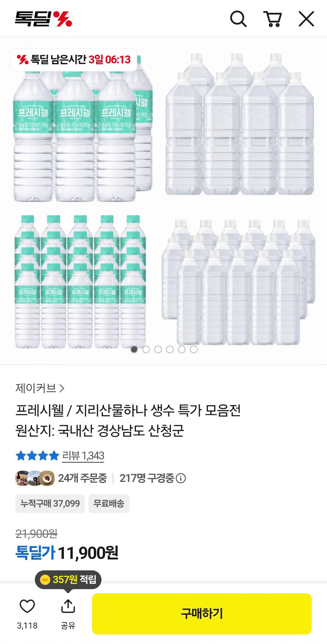Tap the 무료배송 free shipping tag
The image size is (327, 644).
click(x=109, y=504)
